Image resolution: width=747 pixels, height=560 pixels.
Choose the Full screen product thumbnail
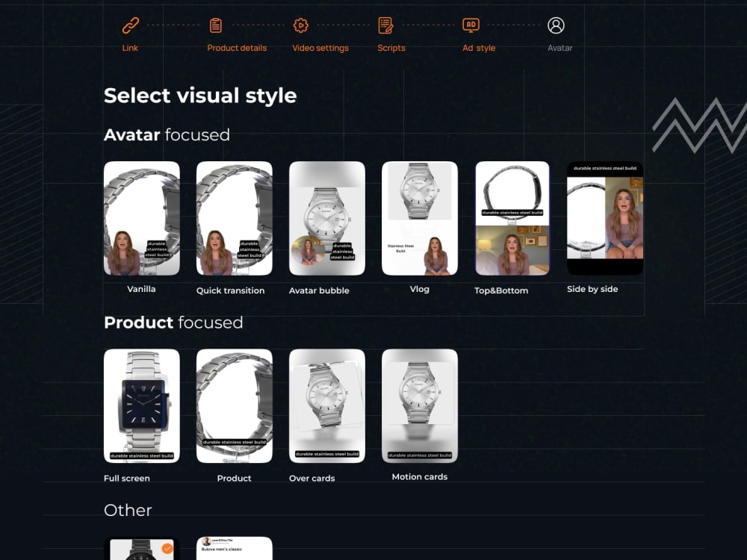point(142,405)
